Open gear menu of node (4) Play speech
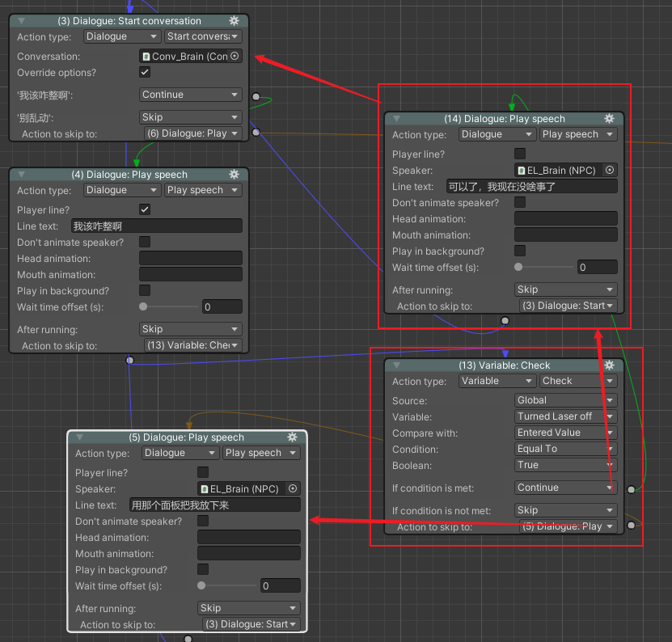Viewport: 672px width, 642px height. coord(234,174)
